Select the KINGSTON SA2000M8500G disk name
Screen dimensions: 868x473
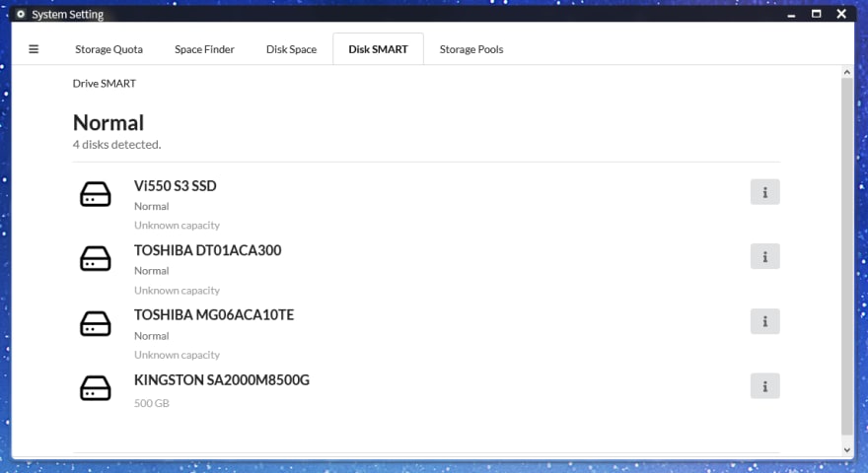point(221,380)
